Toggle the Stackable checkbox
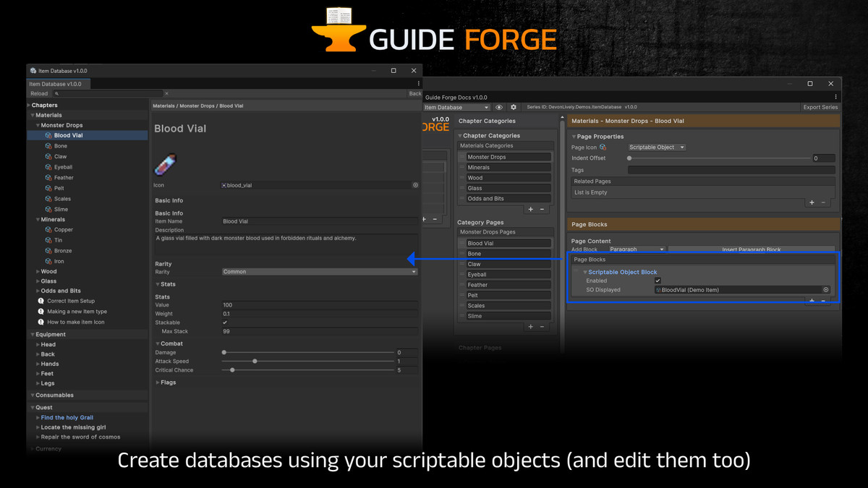Screen dimensions: 868x488 [225, 322]
